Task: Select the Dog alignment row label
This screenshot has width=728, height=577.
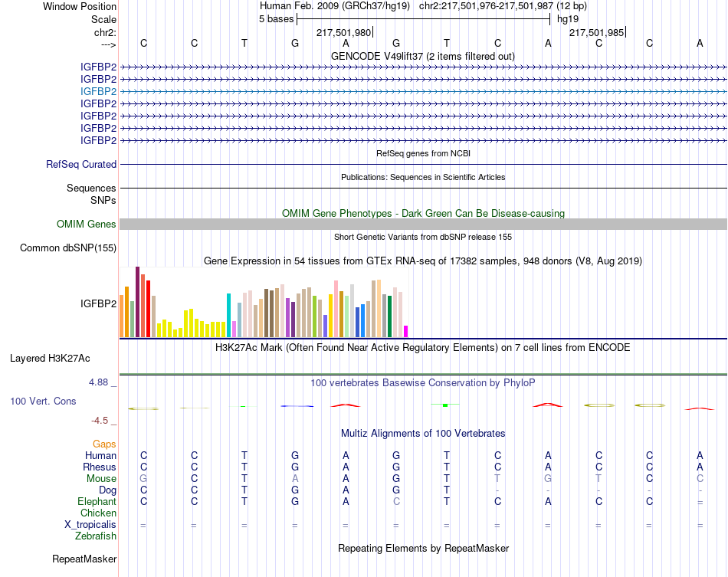Action: coord(108,490)
